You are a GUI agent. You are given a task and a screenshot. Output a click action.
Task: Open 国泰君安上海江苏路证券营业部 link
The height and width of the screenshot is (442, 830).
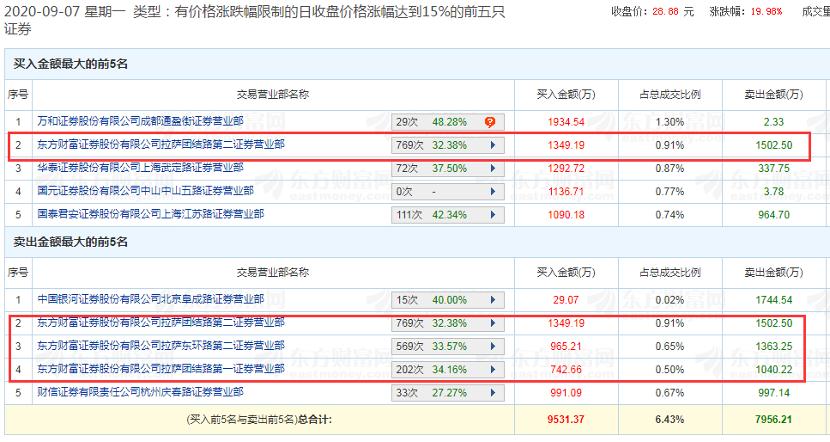(150, 214)
